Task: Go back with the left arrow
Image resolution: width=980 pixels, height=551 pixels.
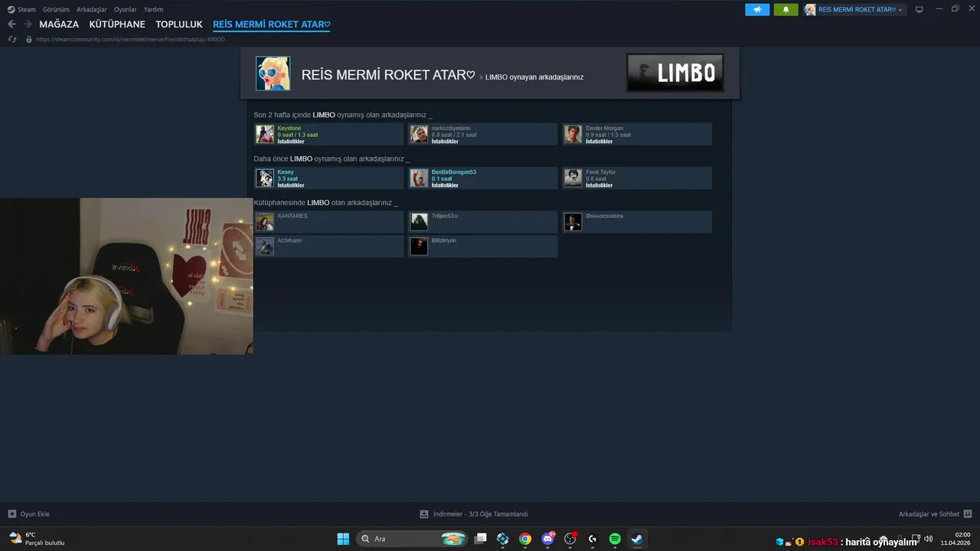Action: tap(11, 24)
